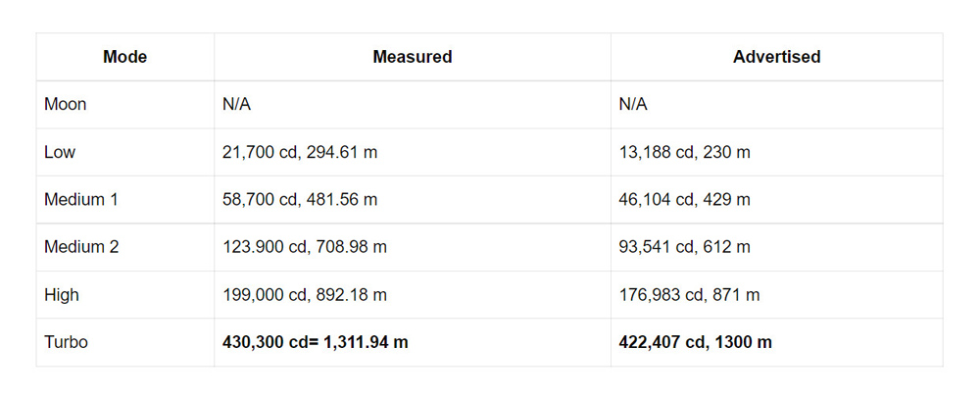Image resolution: width=980 pixels, height=398 pixels.
Task: Select the High mode cell
Action: click(61, 295)
